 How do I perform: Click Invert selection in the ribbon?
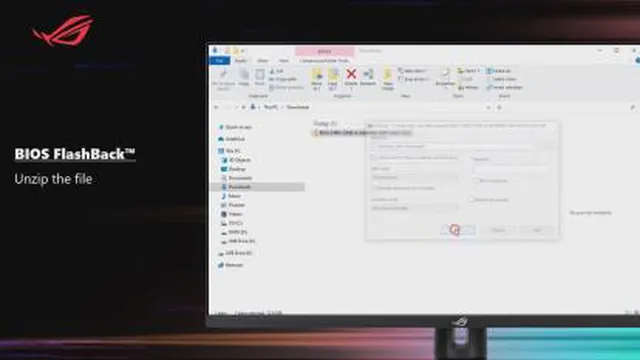(x=504, y=87)
